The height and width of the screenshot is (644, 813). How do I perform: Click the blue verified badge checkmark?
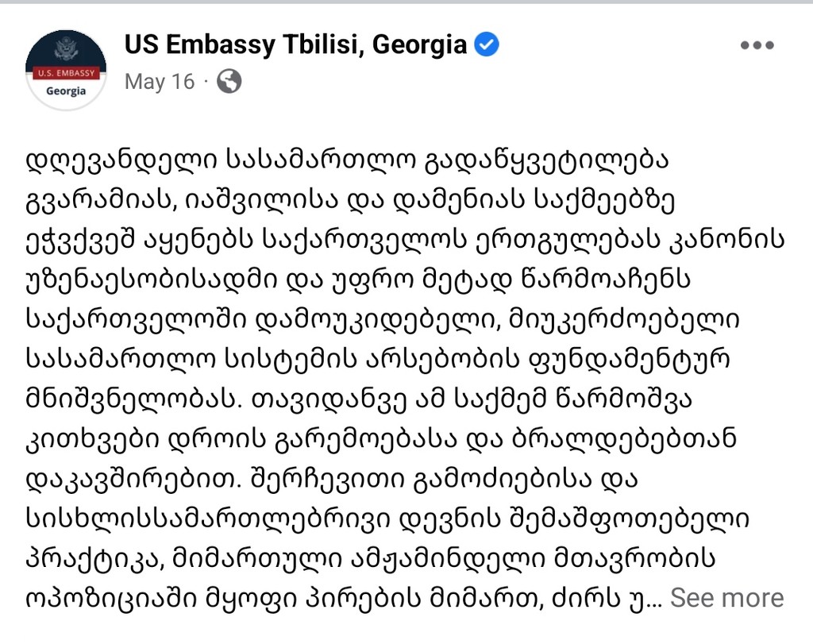(487, 44)
